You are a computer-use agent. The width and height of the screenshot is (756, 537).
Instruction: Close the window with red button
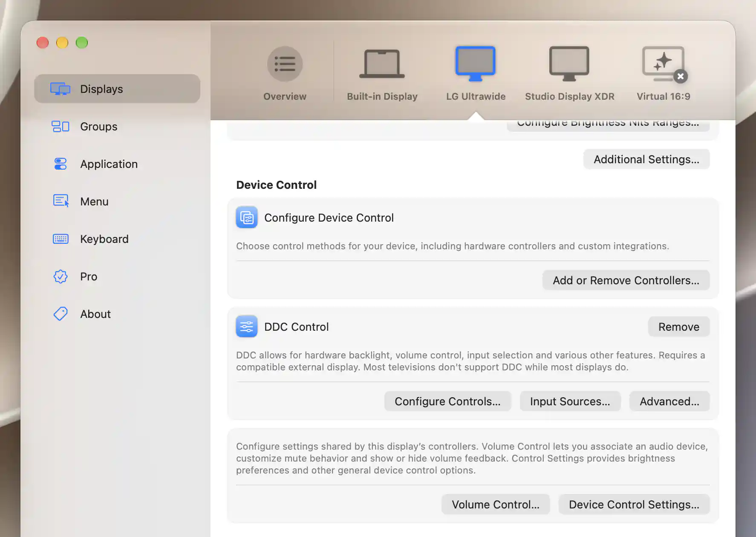click(43, 43)
